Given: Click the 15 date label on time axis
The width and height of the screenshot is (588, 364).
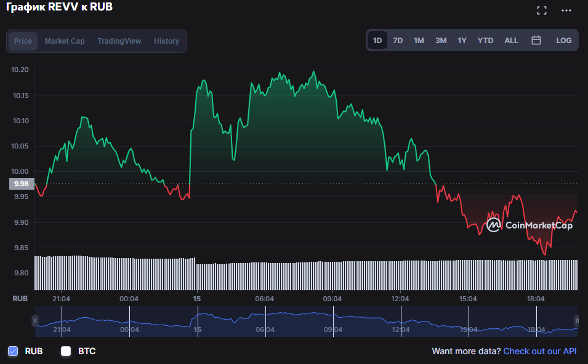Looking at the screenshot, I should 197,299.
